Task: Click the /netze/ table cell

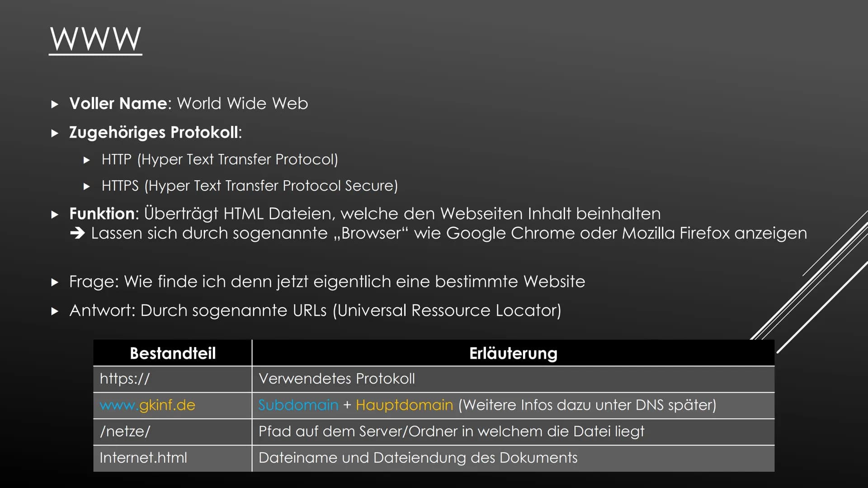Action: coord(173,432)
